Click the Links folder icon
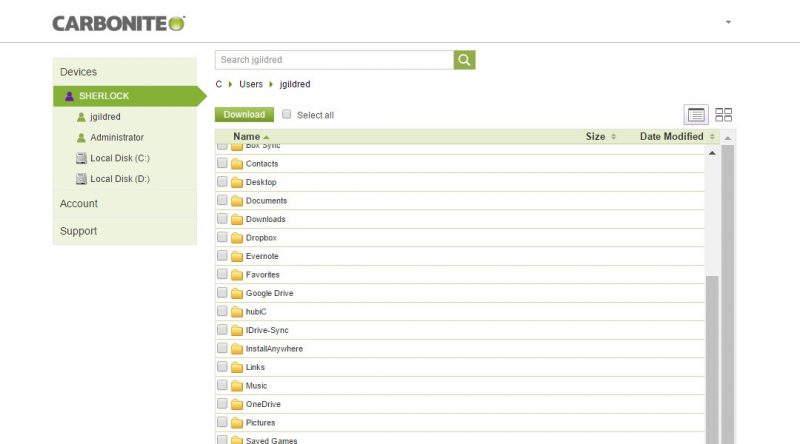 coord(237,367)
